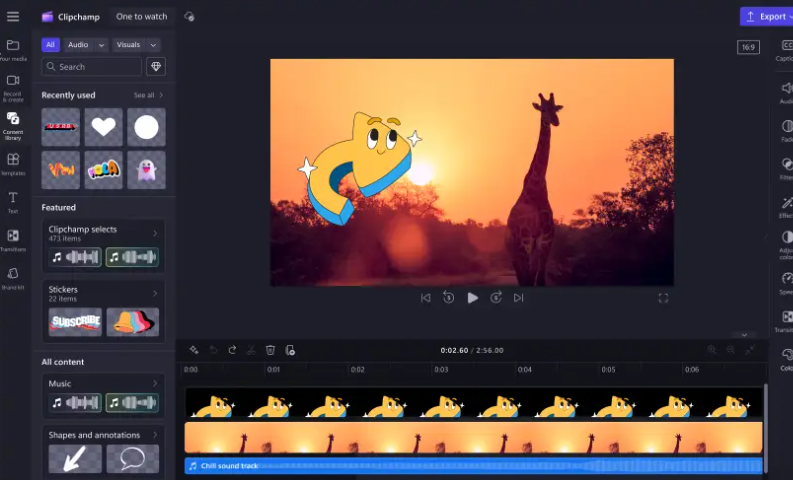Select the Audio filter tab
This screenshot has height=480, width=793.
pos(78,45)
